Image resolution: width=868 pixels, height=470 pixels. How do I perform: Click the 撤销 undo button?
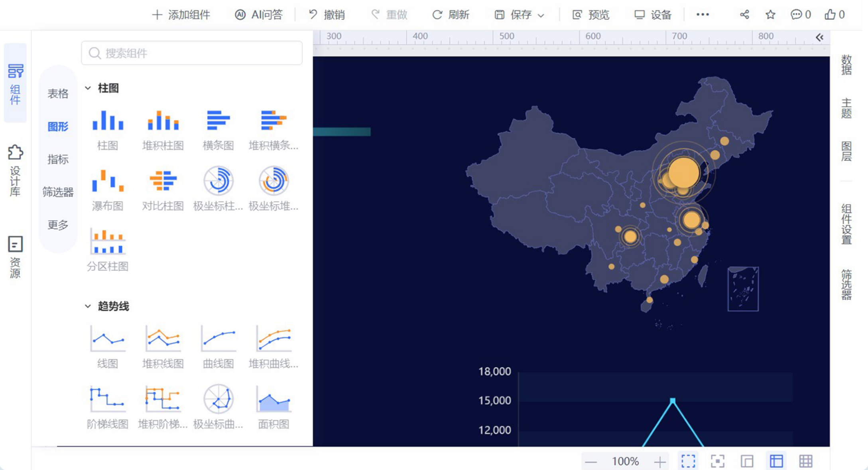(327, 15)
